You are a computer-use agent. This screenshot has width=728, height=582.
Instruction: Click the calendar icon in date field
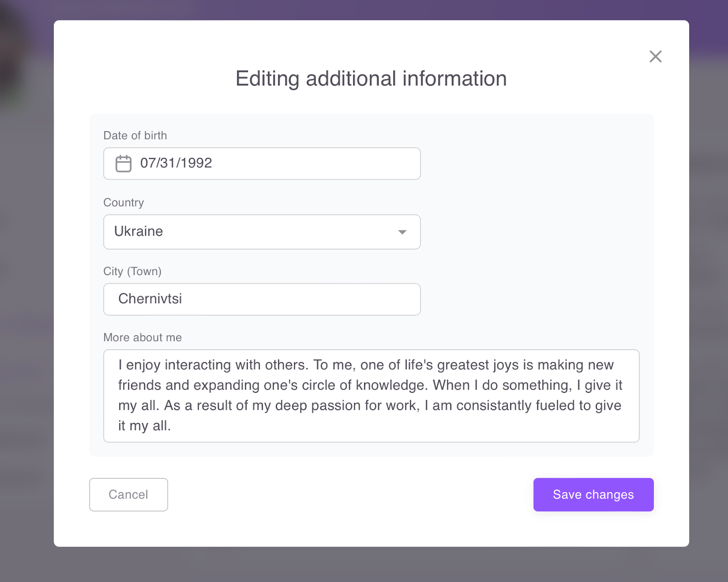click(123, 164)
